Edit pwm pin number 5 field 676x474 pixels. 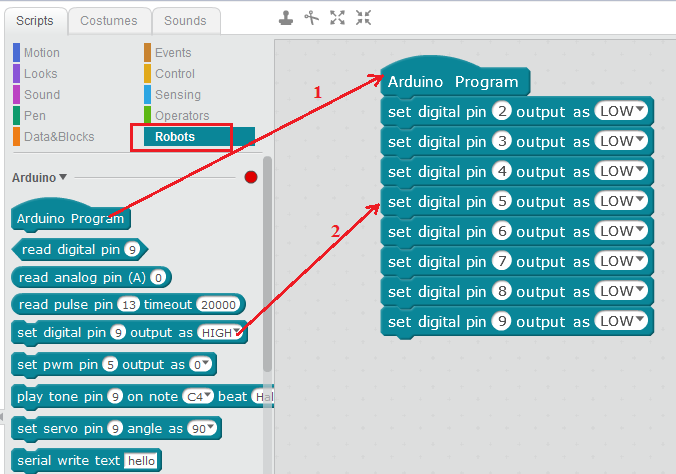(110, 365)
